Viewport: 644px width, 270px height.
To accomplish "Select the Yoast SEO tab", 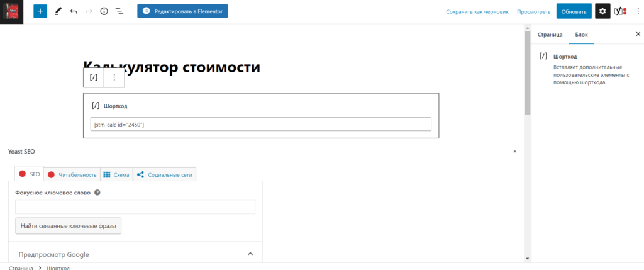I will (x=29, y=174).
